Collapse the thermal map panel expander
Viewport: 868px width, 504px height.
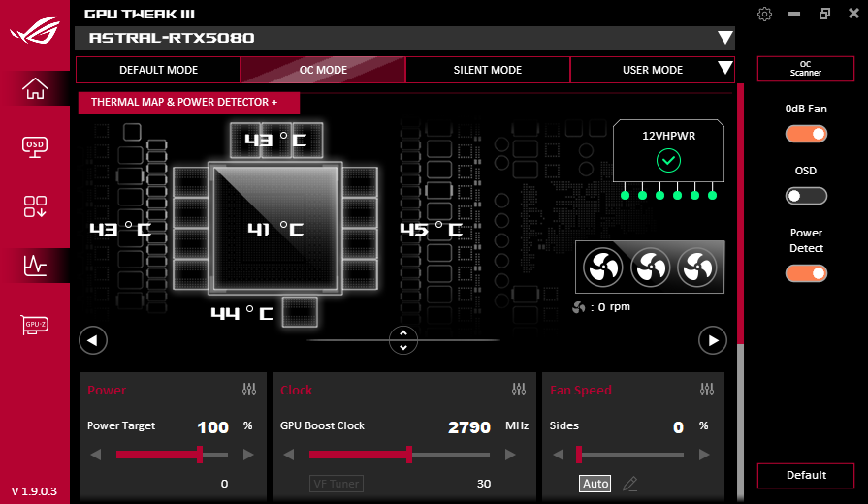coord(403,340)
